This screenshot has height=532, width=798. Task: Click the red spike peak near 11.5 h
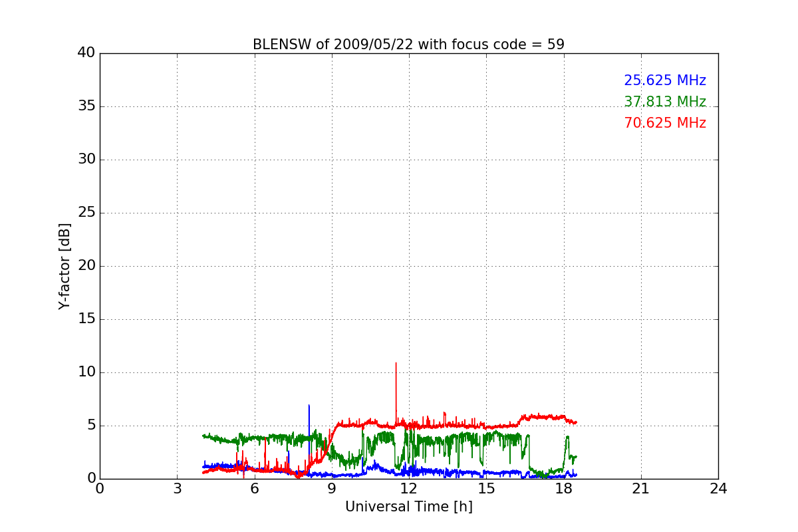click(x=396, y=363)
